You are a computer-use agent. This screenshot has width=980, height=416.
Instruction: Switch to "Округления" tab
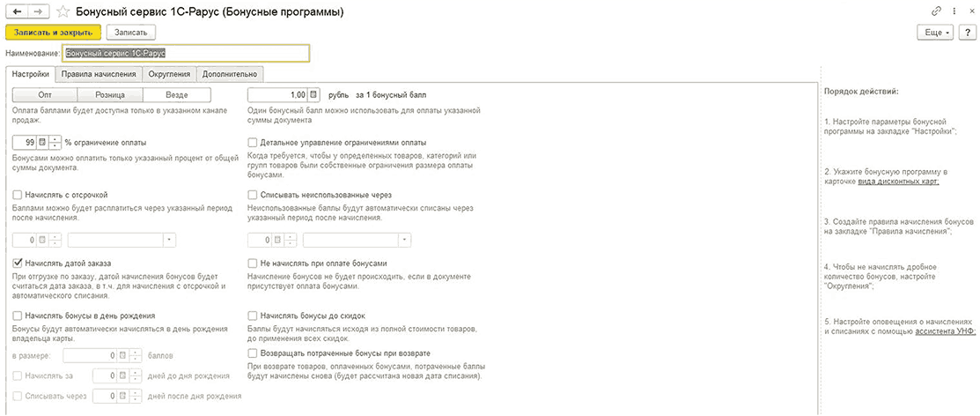tap(169, 74)
